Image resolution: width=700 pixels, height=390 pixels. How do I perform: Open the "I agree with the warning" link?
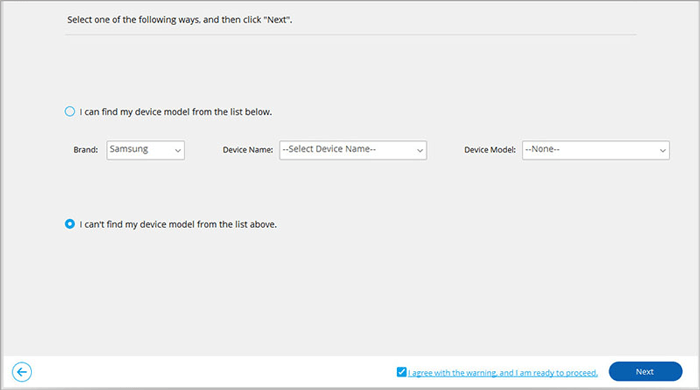pos(503,373)
